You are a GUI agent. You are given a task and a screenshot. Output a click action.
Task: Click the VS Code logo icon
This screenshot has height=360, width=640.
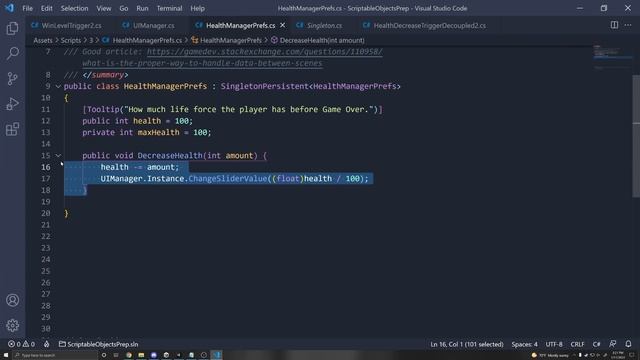click(x=9, y=8)
